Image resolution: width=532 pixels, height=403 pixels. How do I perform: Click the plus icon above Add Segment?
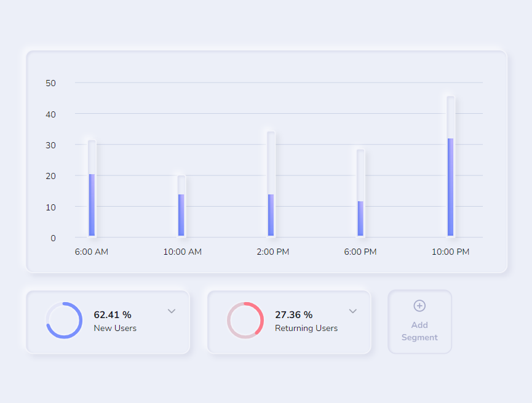pyautogui.click(x=419, y=306)
